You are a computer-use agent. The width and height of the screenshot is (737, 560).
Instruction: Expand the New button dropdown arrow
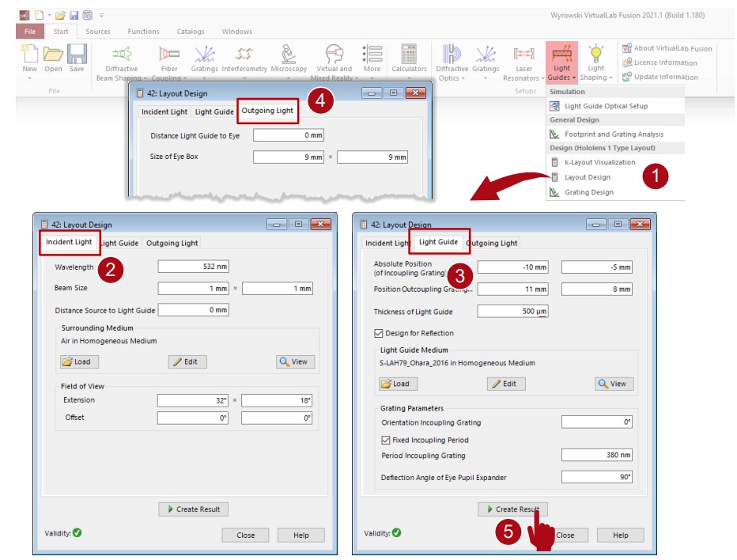29,78
